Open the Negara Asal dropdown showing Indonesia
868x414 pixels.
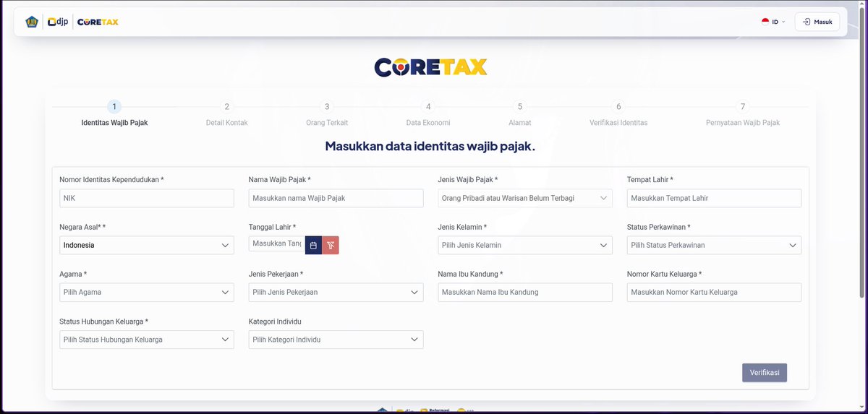(x=147, y=245)
